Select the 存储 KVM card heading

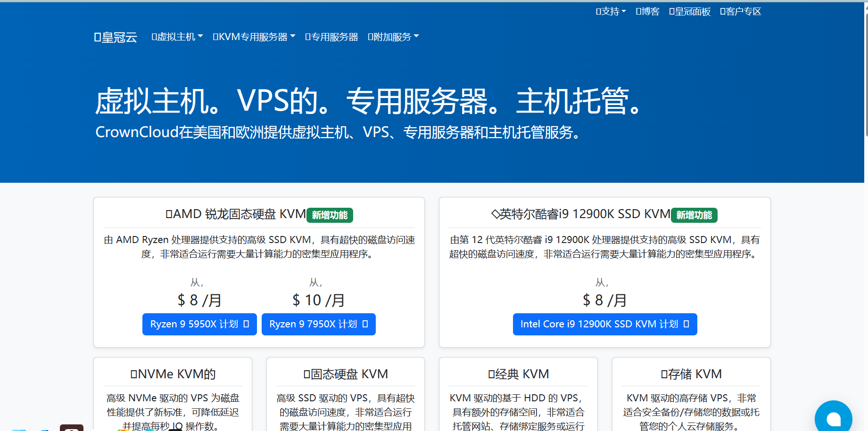pyautogui.click(x=691, y=374)
